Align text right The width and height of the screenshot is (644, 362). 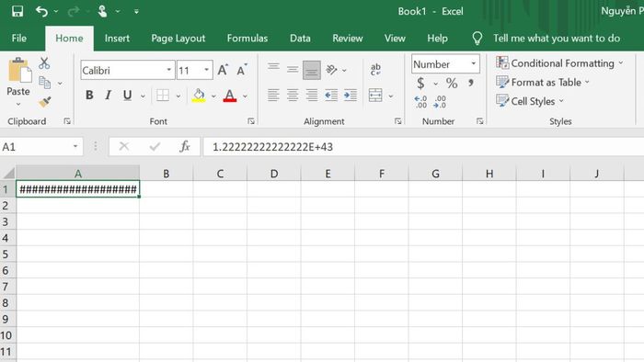coord(312,96)
